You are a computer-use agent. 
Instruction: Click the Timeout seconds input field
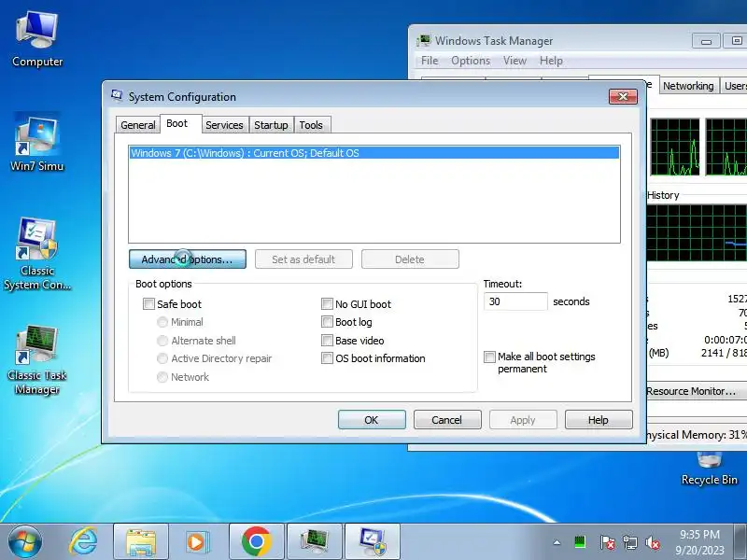pos(516,301)
